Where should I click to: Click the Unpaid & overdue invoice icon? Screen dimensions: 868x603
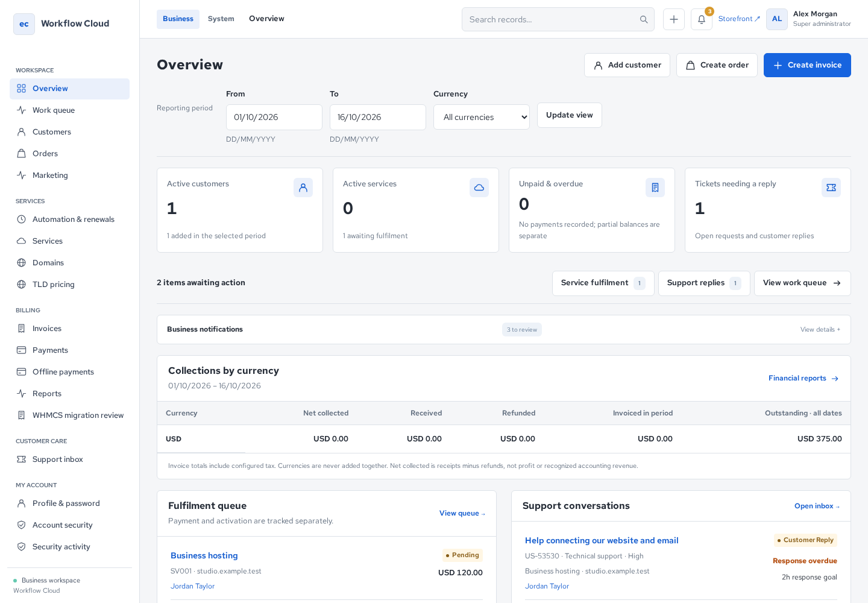click(x=655, y=188)
